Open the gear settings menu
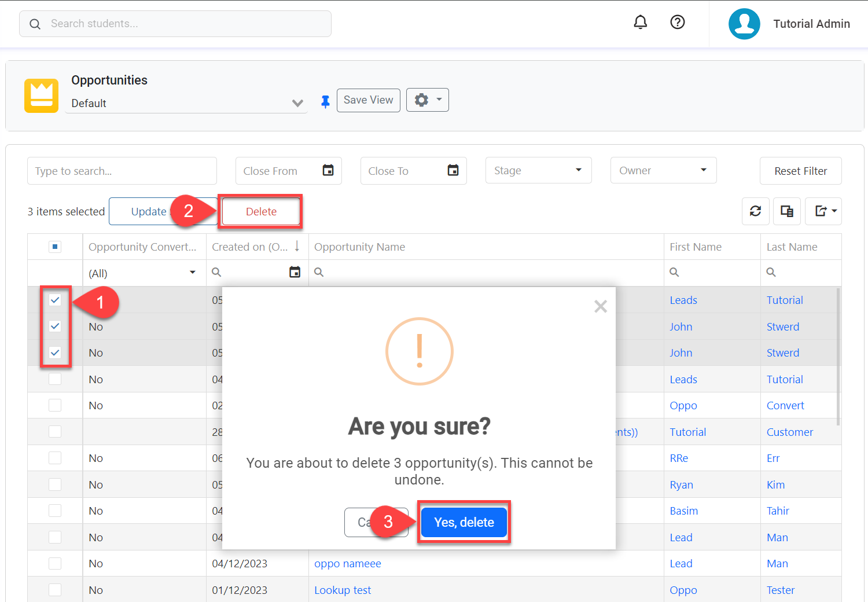Viewport: 868px width, 602px height. tap(428, 100)
